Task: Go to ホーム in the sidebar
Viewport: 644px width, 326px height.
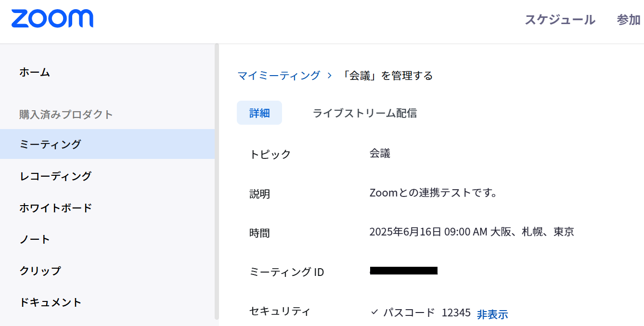Action: click(x=35, y=72)
